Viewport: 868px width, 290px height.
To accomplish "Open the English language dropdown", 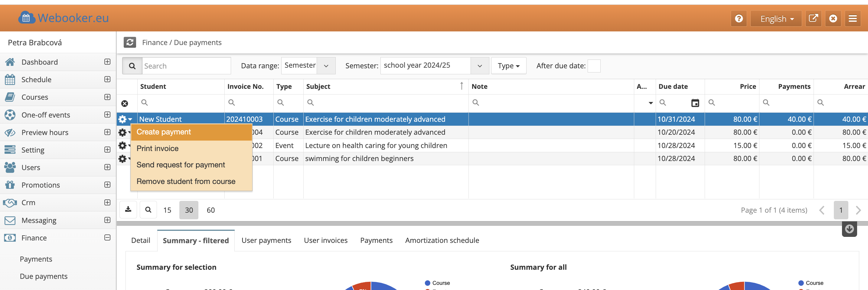I will (x=776, y=18).
